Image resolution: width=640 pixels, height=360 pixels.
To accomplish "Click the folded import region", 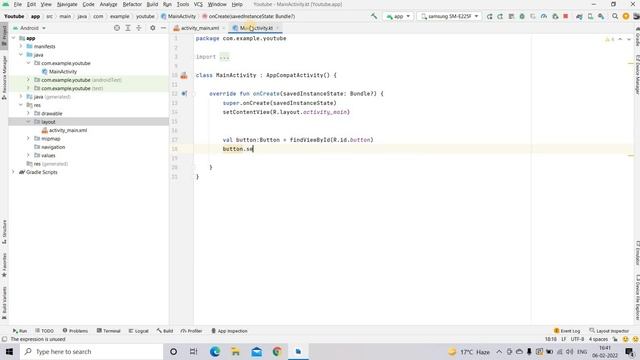I will (x=224, y=57).
